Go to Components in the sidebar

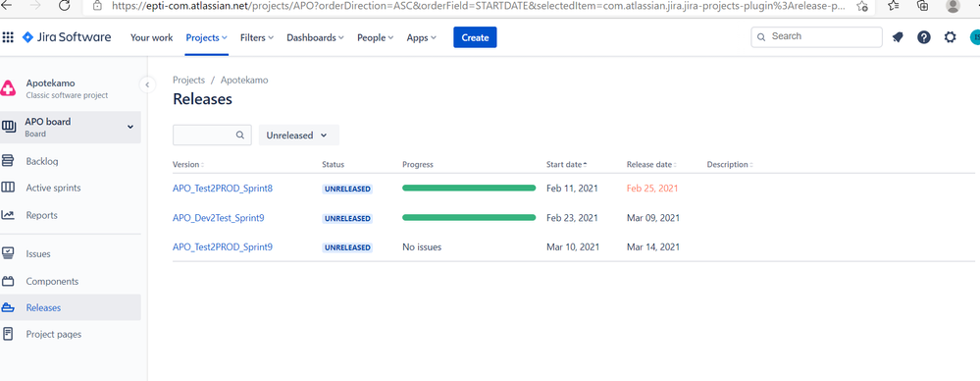pos(52,282)
